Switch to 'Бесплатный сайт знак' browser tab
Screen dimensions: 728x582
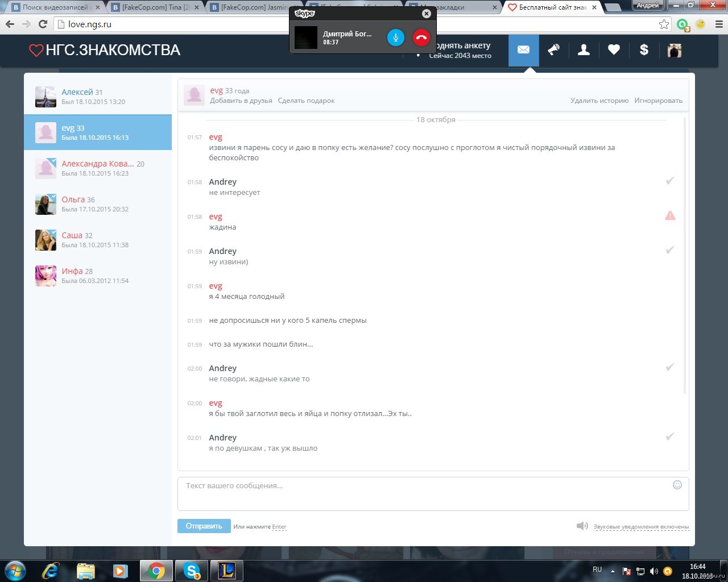(553, 7)
